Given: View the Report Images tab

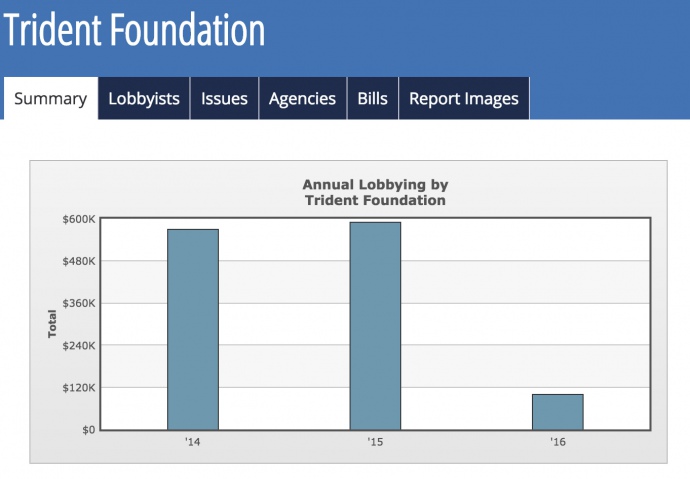Looking at the screenshot, I should pyautogui.click(x=464, y=99).
